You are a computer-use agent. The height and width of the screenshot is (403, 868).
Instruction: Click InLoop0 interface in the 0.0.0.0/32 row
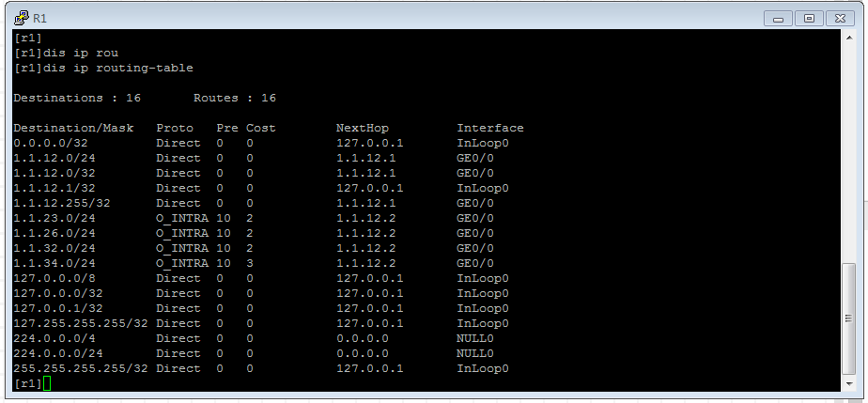click(483, 143)
